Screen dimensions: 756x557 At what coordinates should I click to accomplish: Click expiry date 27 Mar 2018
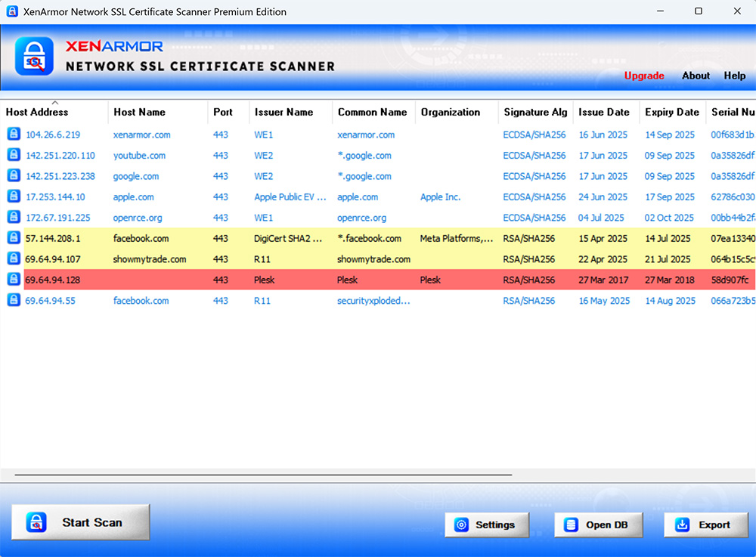point(670,280)
